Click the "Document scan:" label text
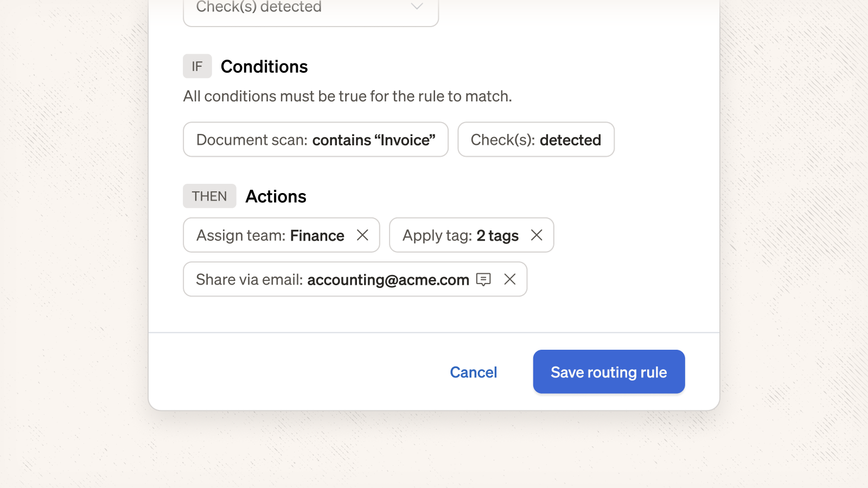The width and height of the screenshot is (868, 488). pos(252,140)
